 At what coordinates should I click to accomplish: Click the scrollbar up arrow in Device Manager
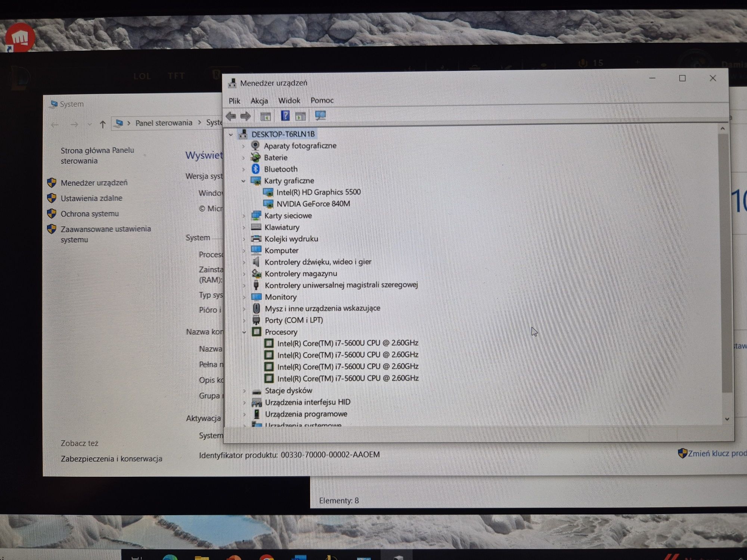point(723,129)
